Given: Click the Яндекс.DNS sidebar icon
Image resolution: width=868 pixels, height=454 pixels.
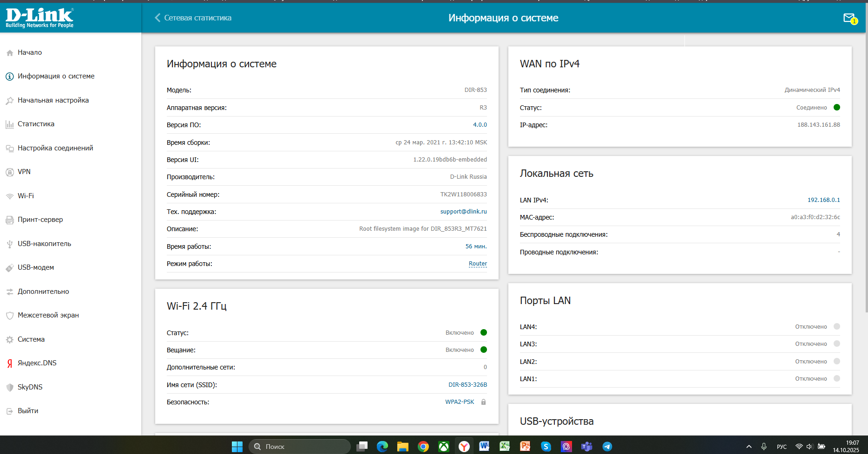Looking at the screenshot, I should (x=10, y=363).
